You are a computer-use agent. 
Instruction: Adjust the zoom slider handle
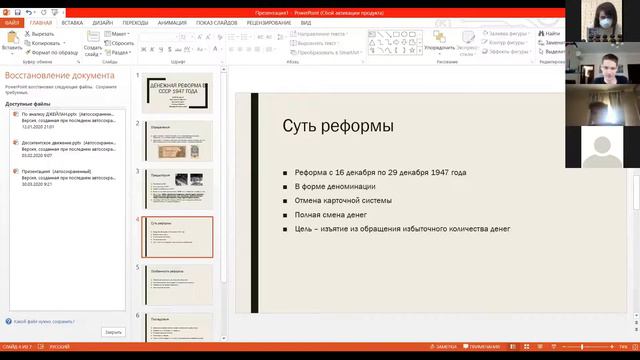pyautogui.click(x=582, y=347)
